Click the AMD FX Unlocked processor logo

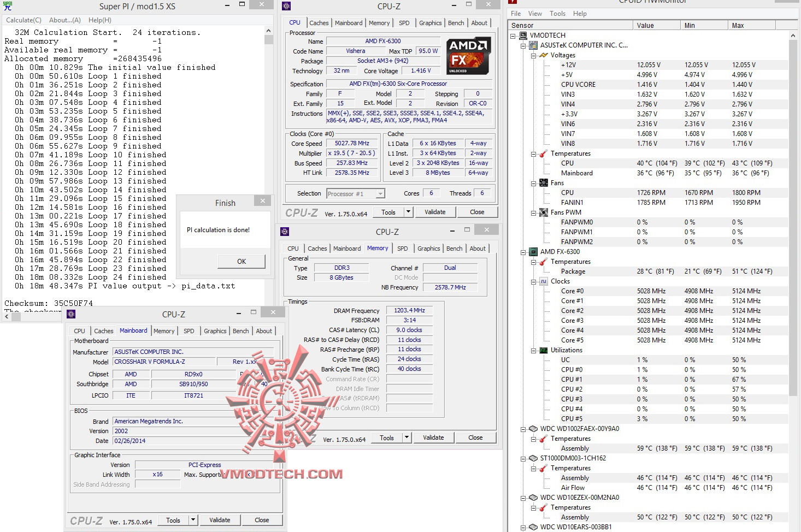pos(468,56)
